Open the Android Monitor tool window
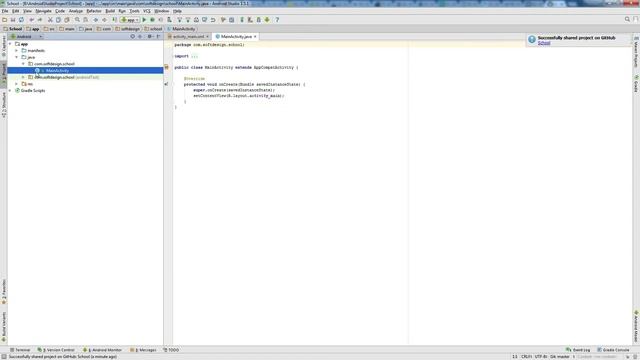640x360 pixels. (102, 350)
